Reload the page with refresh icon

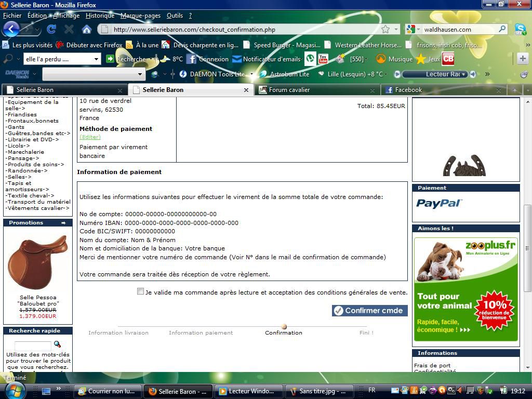(x=51, y=29)
